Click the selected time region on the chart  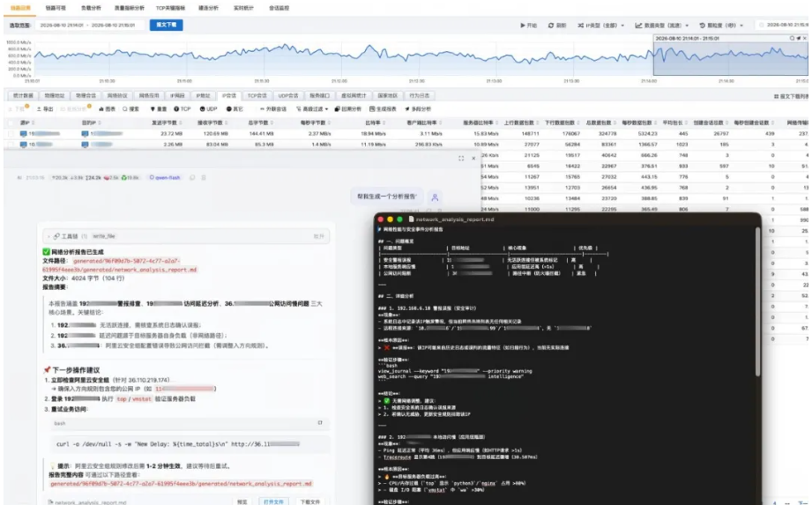coord(730,60)
